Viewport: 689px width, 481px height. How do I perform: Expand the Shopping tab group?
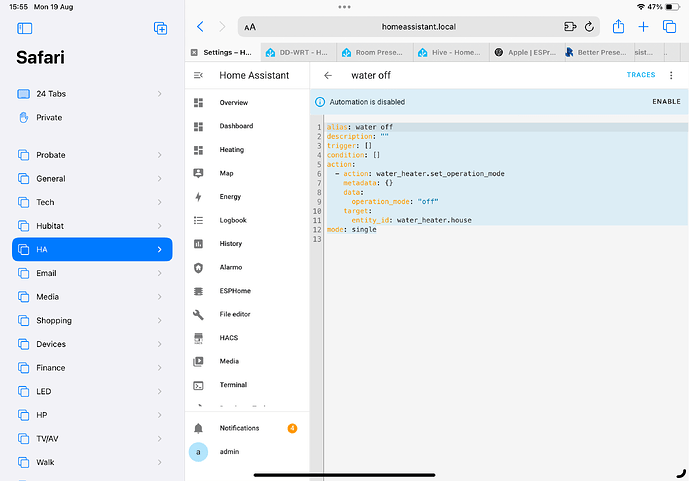point(160,321)
